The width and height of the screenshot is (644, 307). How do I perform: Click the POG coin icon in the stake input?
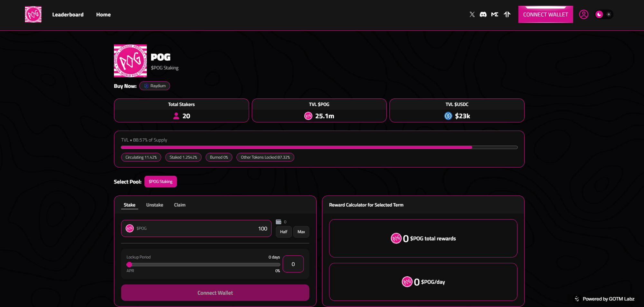tap(130, 228)
